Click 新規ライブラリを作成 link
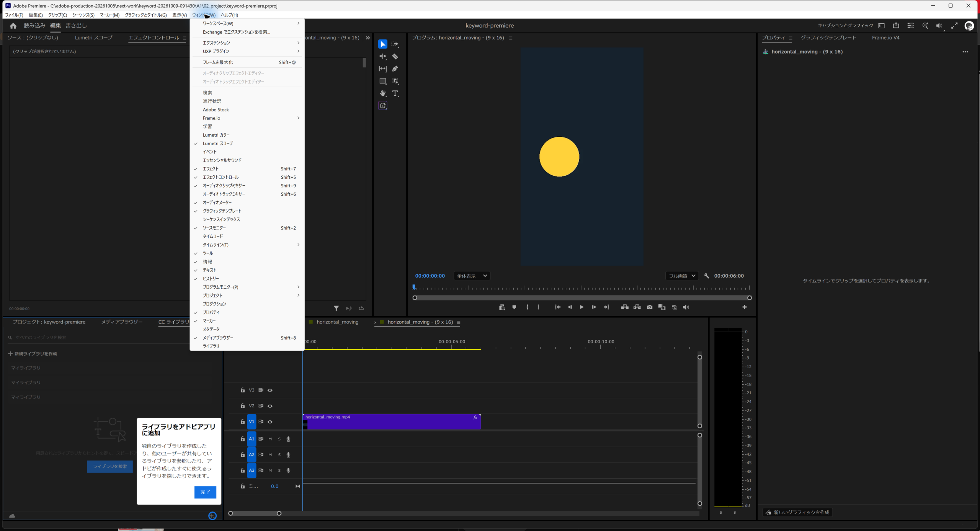Viewport: 980px width, 531px height. [x=33, y=354]
